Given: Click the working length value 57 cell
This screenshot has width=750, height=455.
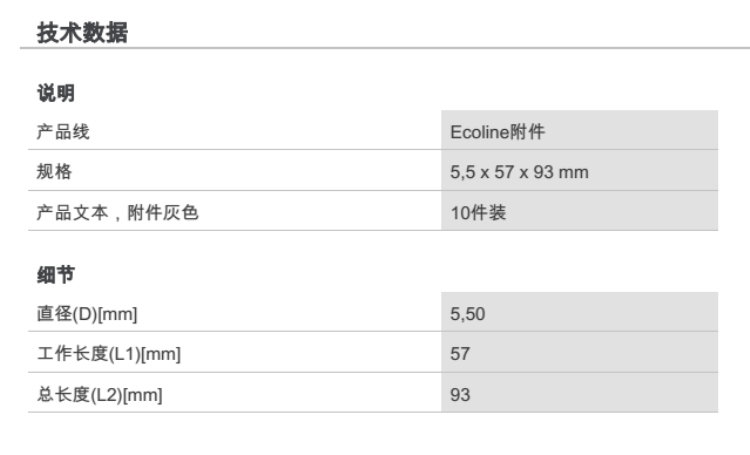Looking at the screenshot, I should [x=460, y=353].
